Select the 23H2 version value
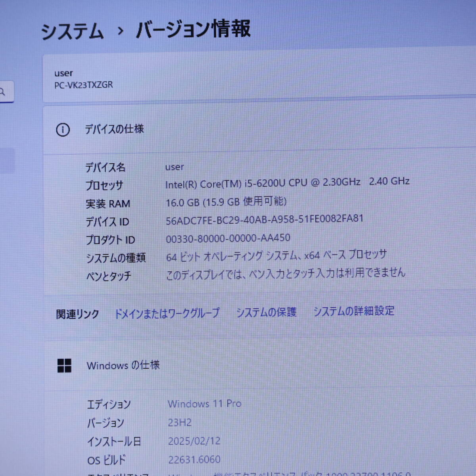 pos(180,422)
